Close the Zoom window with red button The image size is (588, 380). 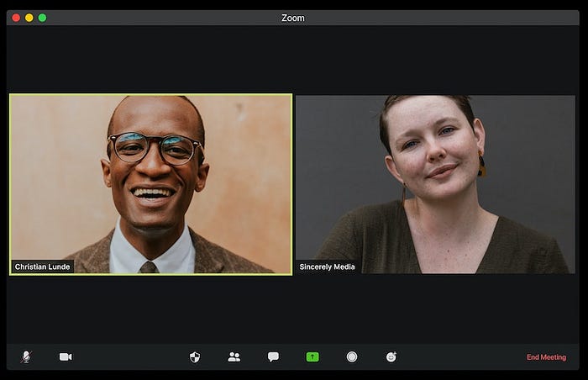(x=16, y=18)
